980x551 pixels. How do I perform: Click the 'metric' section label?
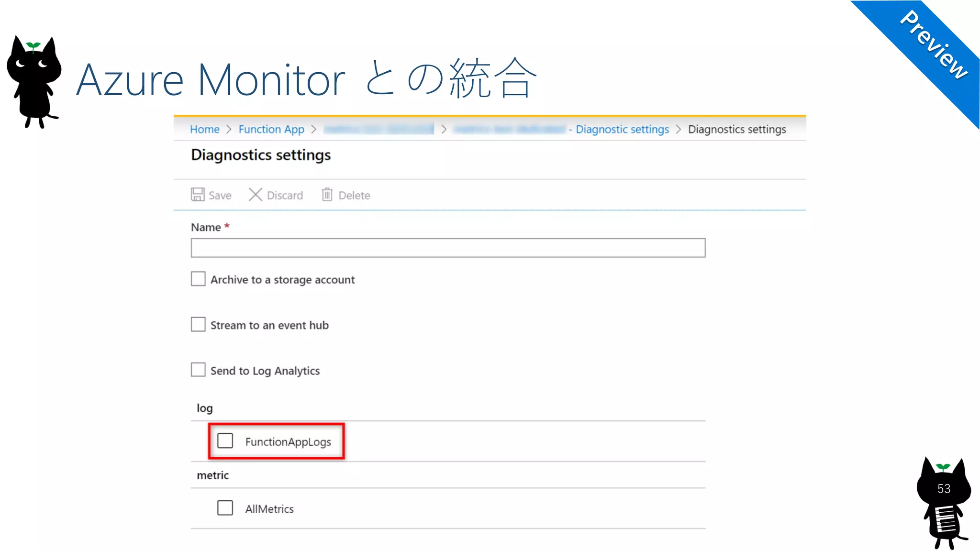pyautogui.click(x=212, y=475)
